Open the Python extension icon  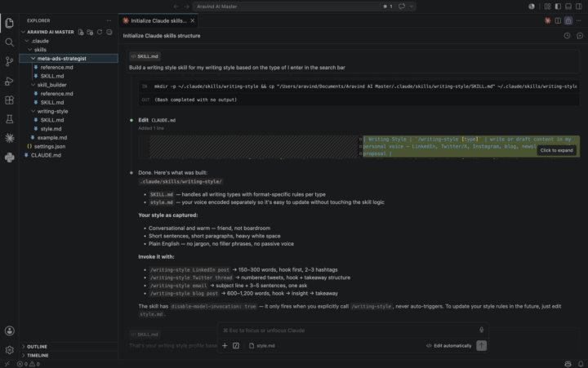tap(9, 157)
